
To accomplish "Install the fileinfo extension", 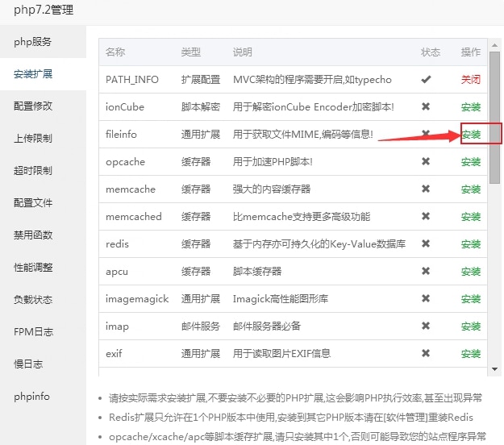I will (x=471, y=135).
